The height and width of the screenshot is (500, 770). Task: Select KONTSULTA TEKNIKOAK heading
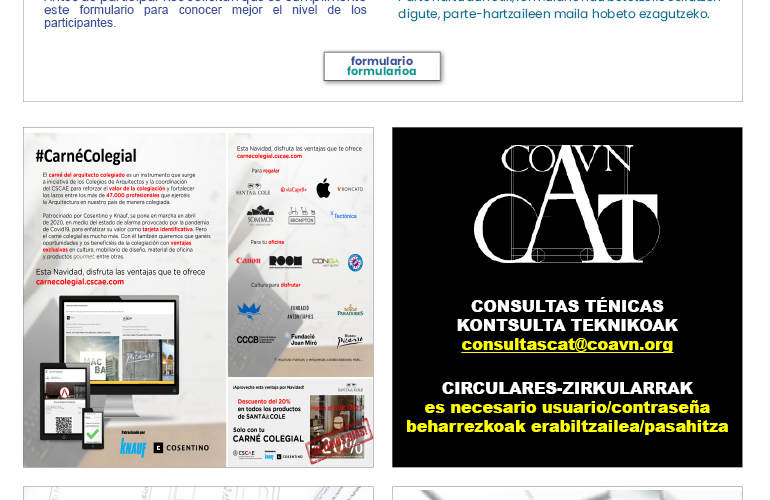[x=567, y=325]
